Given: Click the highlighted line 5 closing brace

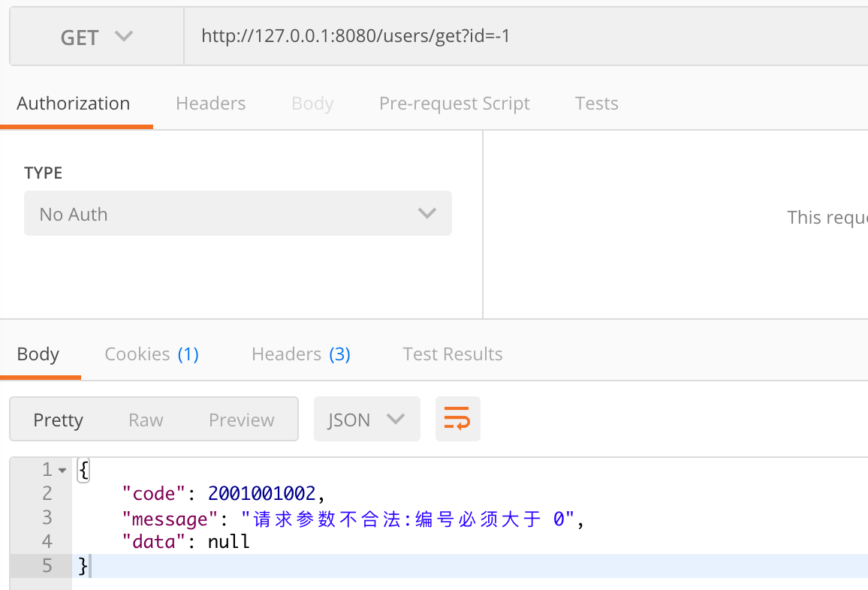Looking at the screenshot, I should tap(81, 565).
